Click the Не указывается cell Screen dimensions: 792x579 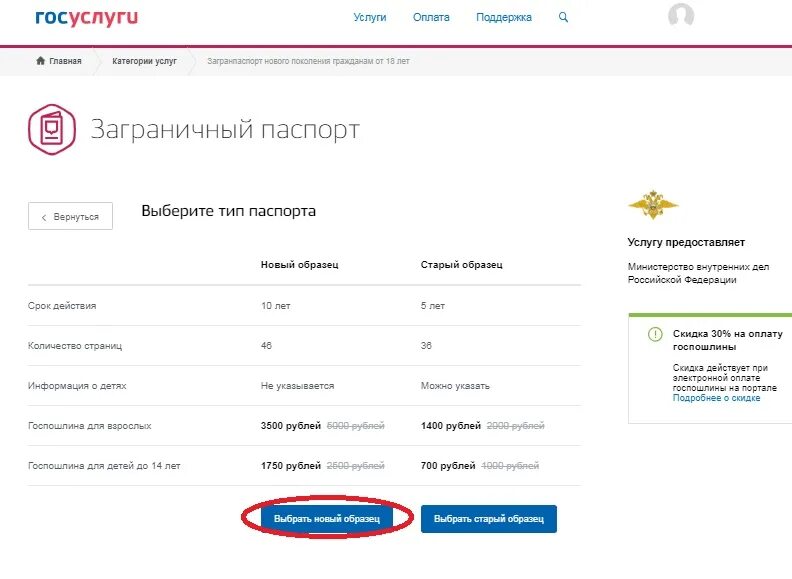coord(298,386)
